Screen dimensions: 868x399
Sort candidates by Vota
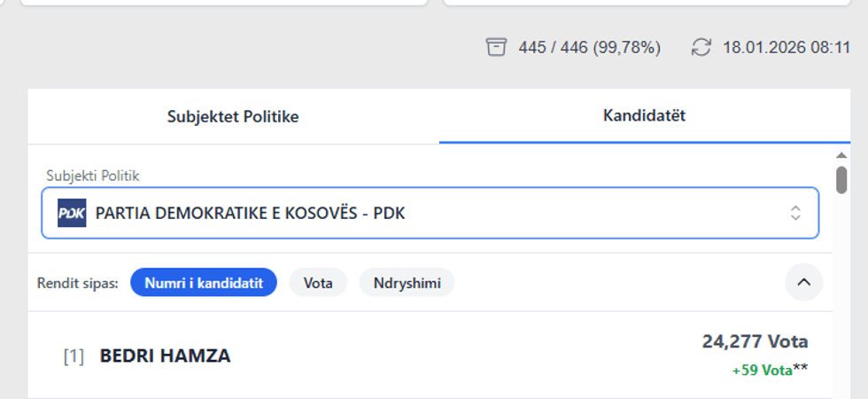(x=318, y=283)
